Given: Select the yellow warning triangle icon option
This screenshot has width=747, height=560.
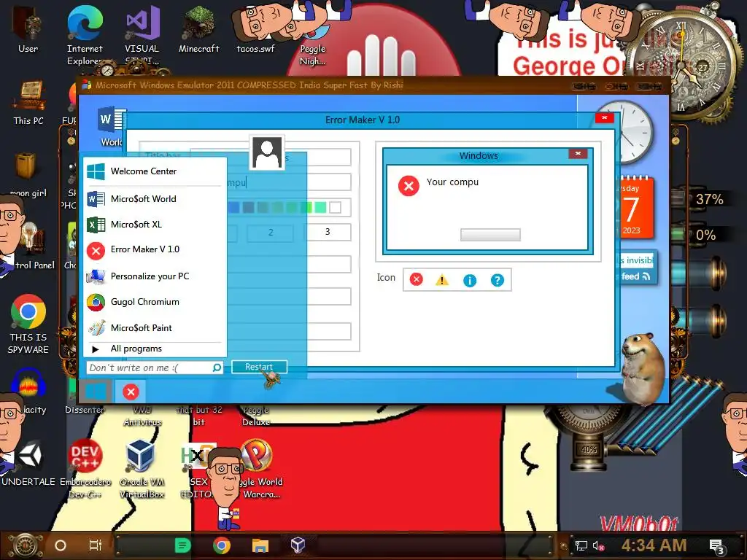Looking at the screenshot, I should (x=442, y=280).
